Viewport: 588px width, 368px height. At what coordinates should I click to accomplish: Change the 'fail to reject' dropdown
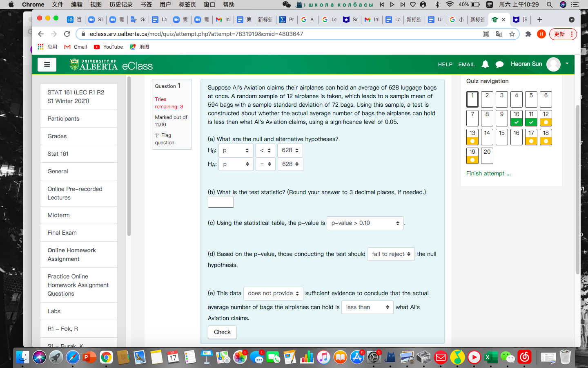click(390, 254)
